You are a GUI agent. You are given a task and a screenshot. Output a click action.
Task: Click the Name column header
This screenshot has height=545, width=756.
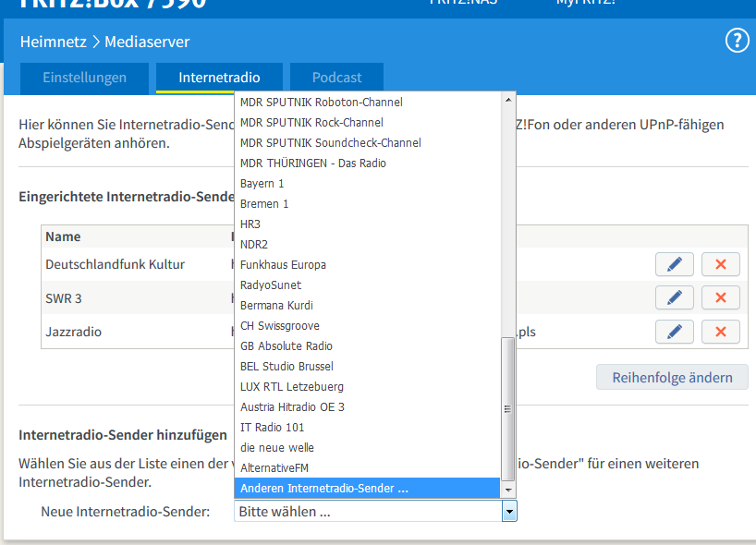point(63,236)
